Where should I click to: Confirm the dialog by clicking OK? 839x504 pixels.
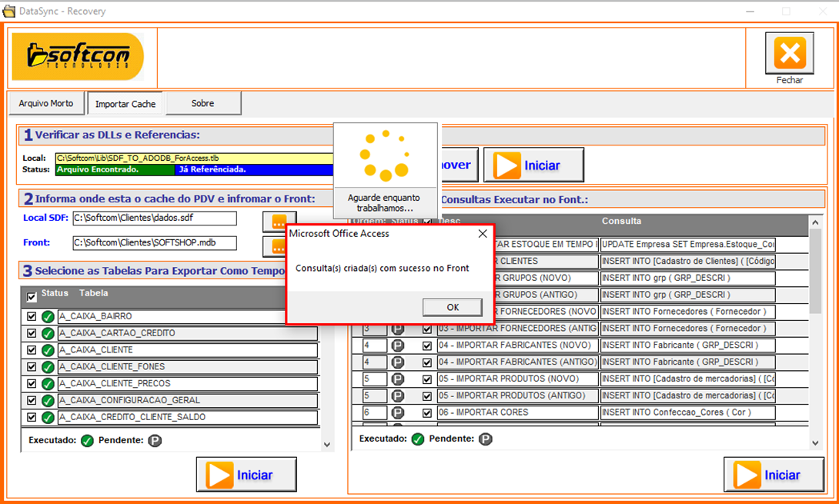click(453, 307)
